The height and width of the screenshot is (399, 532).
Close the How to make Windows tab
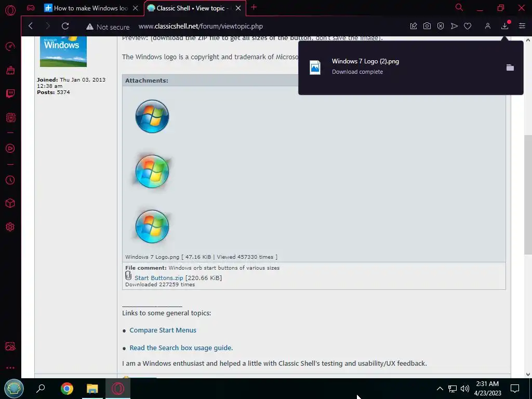coord(136,8)
